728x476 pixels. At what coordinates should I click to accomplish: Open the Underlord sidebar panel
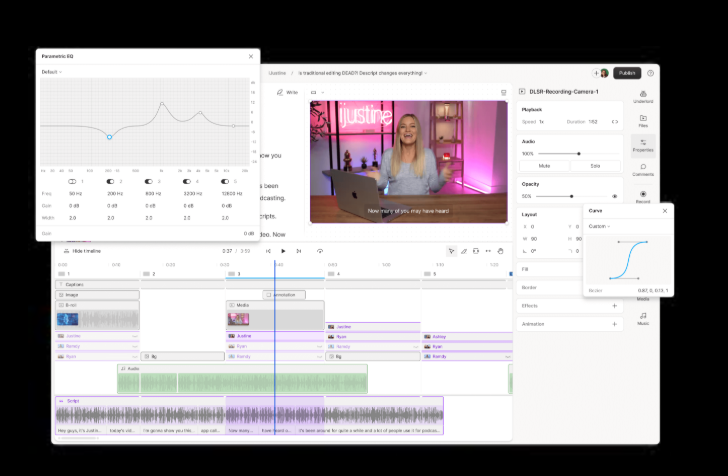tap(643, 97)
